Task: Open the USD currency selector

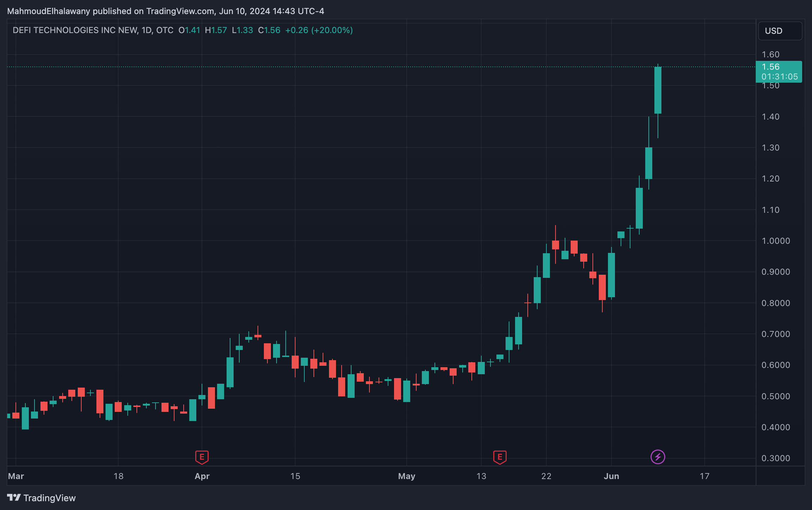Action: [x=780, y=31]
